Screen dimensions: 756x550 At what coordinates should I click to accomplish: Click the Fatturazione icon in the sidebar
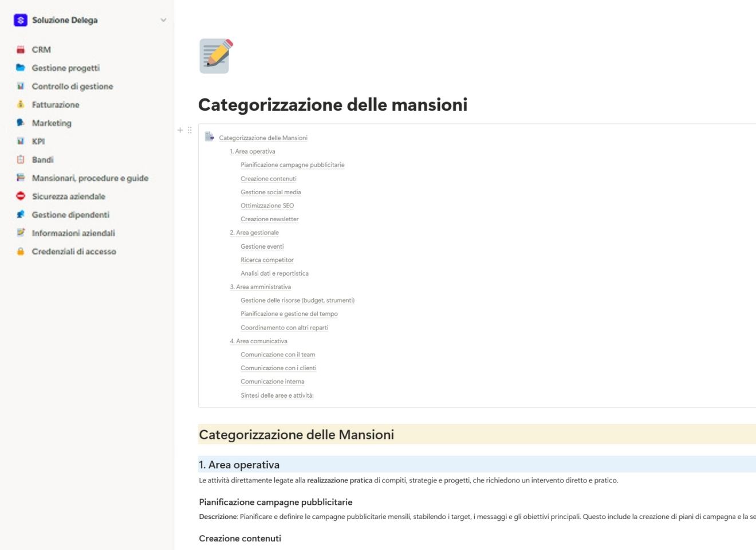tap(21, 104)
